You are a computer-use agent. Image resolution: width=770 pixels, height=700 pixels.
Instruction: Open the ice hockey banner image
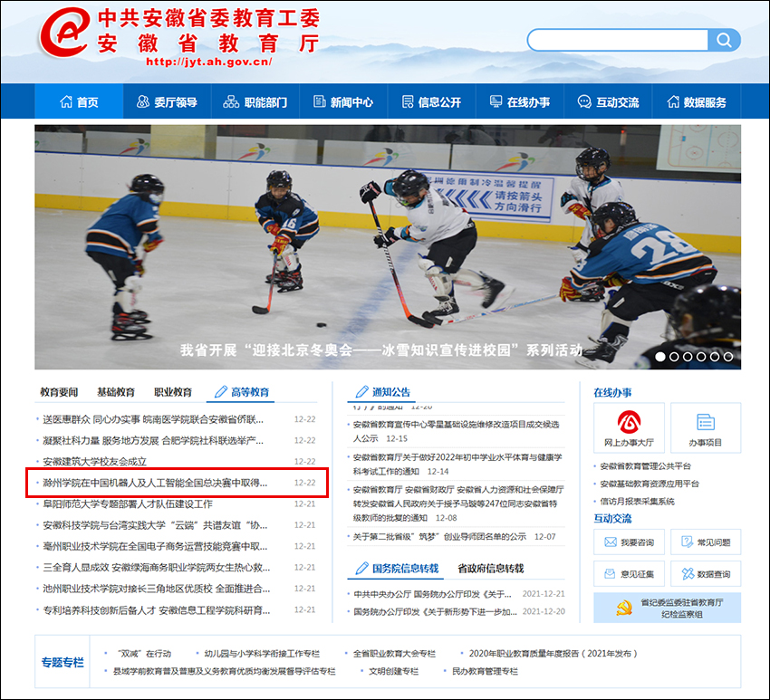click(x=388, y=247)
